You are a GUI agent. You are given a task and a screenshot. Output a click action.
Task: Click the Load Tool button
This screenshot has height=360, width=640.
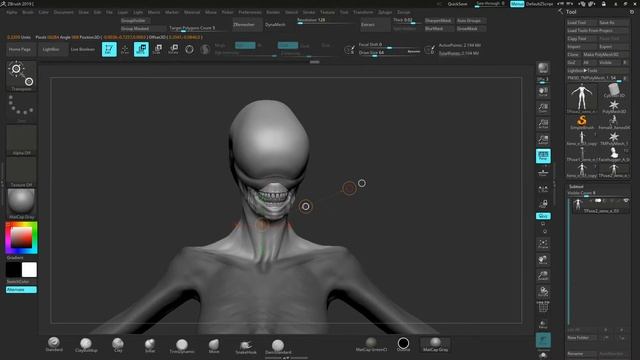(582, 23)
